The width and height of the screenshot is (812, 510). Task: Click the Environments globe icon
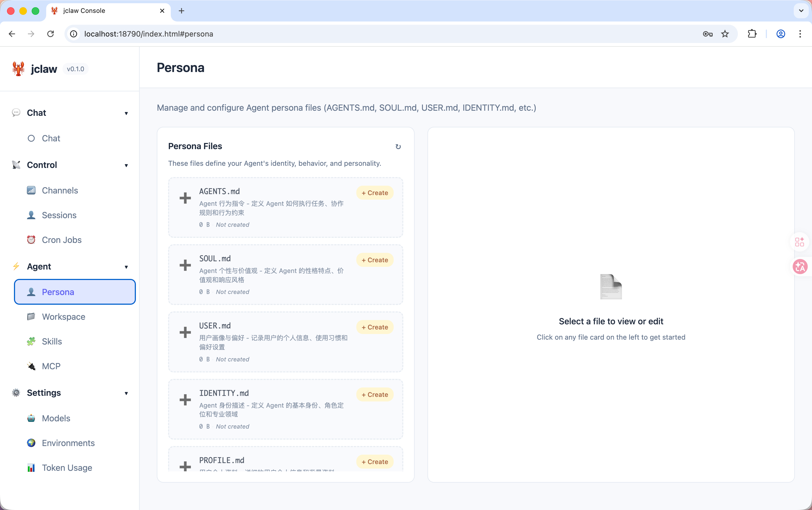(31, 443)
